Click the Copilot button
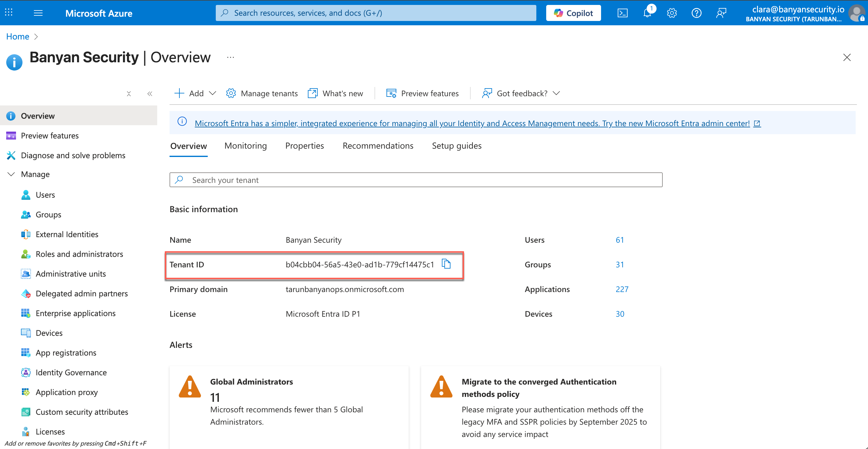868x449 pixels. 573,13
